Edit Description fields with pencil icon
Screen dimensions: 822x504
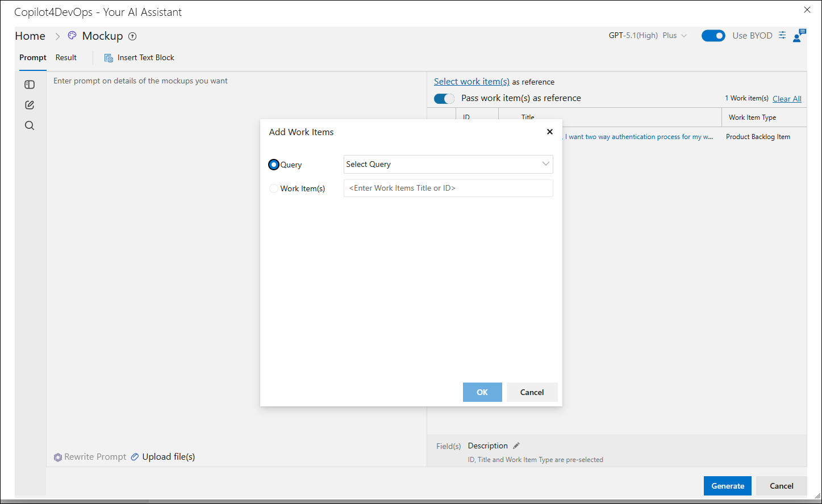pos(516,446)
